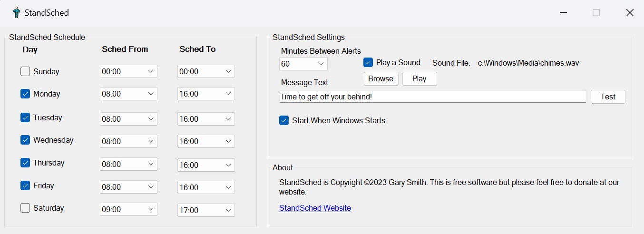Toggle Start When Windows Starts checkbox

coord(284,121)
